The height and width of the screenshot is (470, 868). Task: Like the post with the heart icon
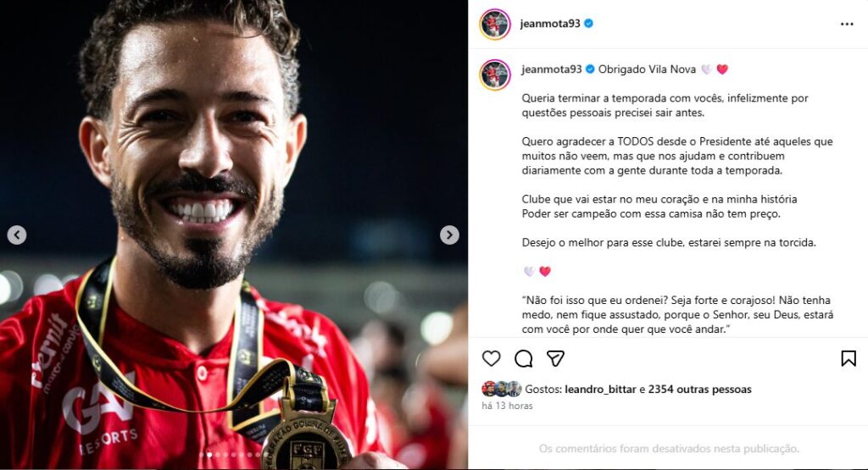click(491, 358)
